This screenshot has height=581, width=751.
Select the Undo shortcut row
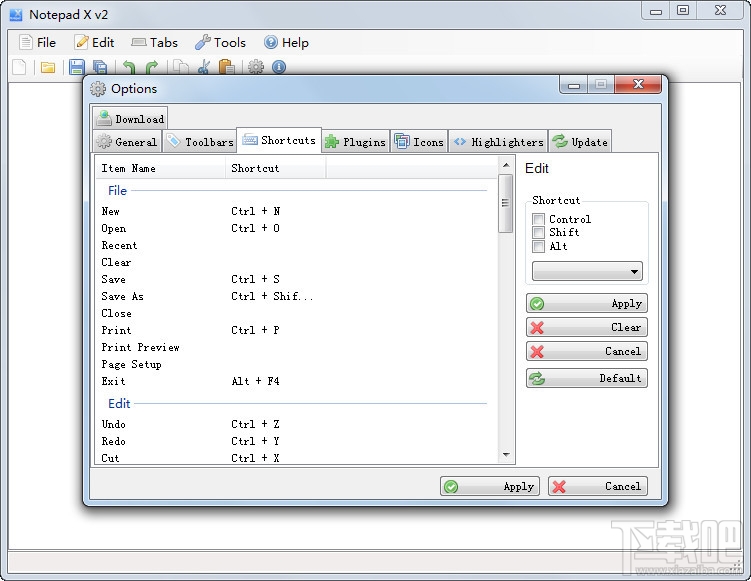(296, 424)
